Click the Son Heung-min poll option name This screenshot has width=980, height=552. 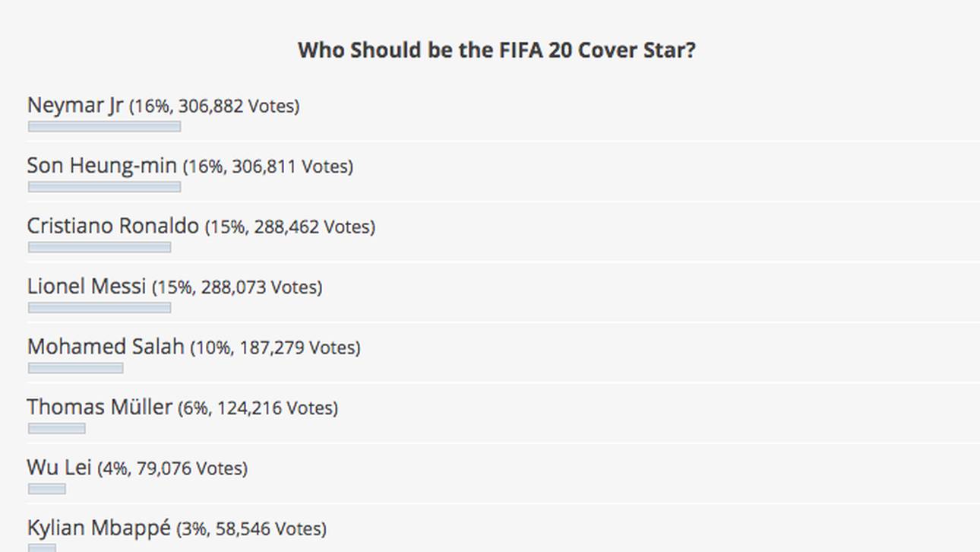pyautogui.click(x=102, y=165)
